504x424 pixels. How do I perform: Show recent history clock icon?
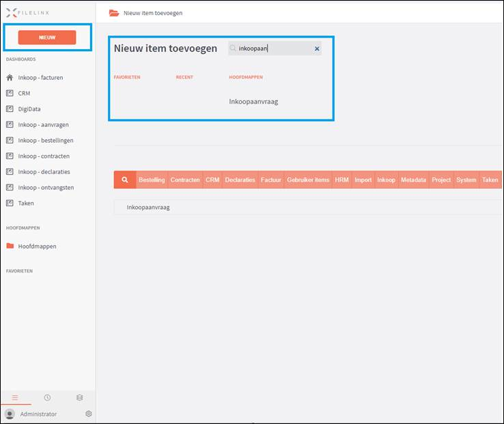click(x=47, y=397)
